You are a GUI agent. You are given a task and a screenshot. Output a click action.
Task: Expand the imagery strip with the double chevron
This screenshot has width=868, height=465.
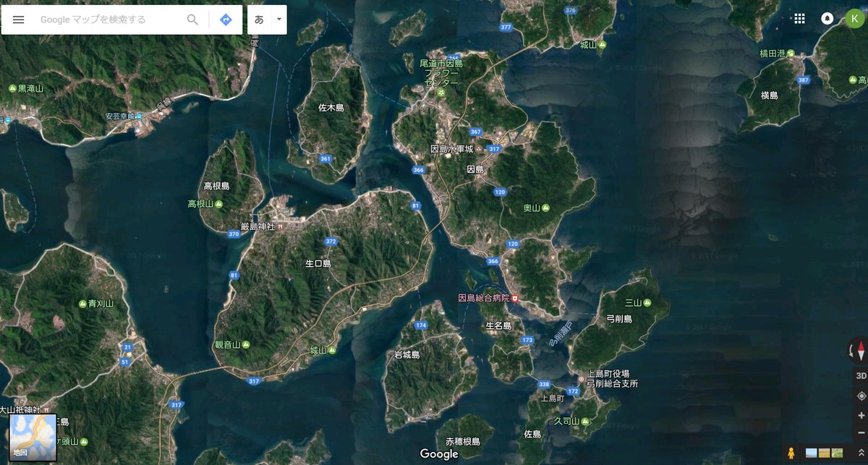point(861,453)
